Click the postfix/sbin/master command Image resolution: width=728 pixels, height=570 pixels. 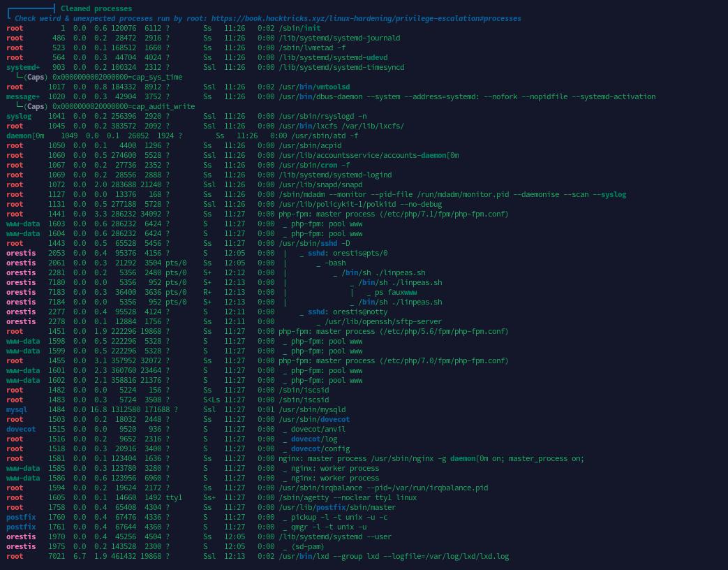pyautogui.click(x=337, y=507)
